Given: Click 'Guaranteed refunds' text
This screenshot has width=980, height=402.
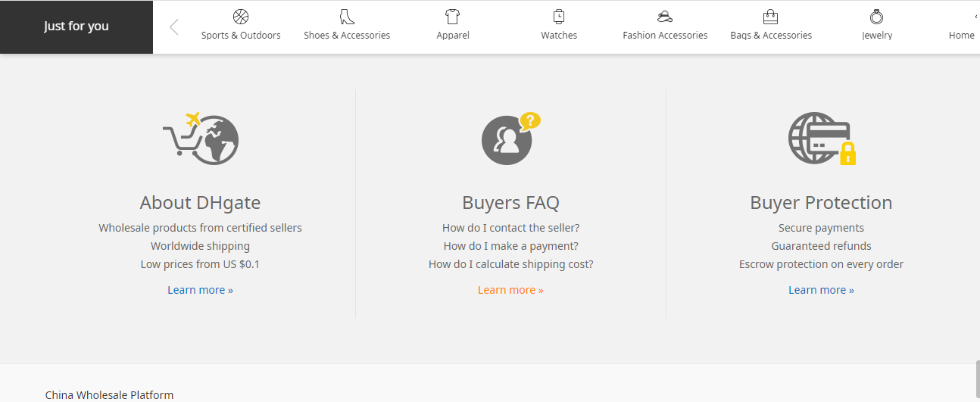Looking at the screenshot, I should (x=821, y=246).
